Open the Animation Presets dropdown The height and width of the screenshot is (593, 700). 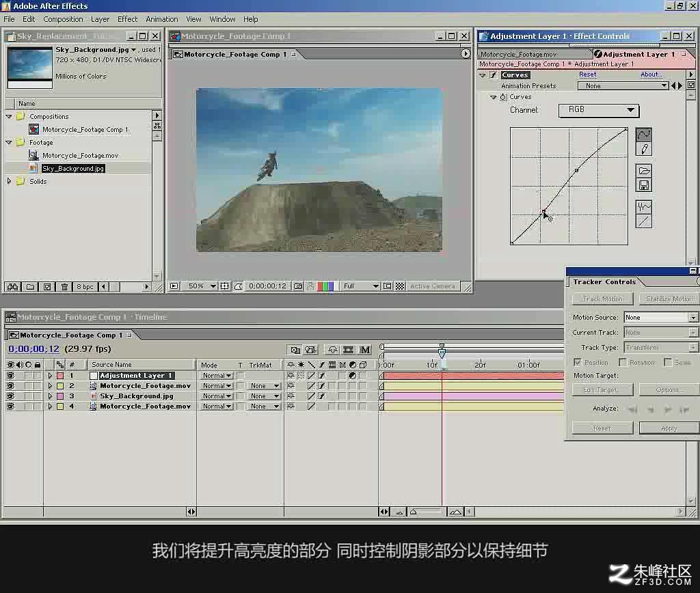pyautogui.click(x=623, y=85)
